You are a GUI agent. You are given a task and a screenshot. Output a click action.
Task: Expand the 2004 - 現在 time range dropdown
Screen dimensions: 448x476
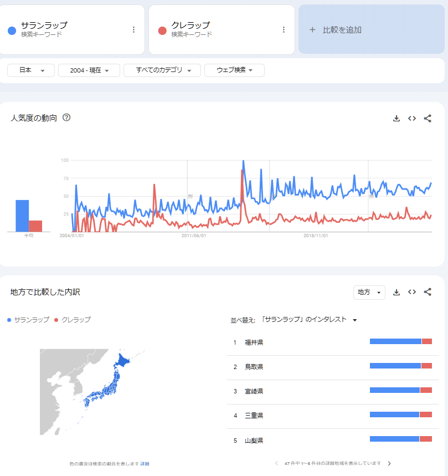[x=89, y=70]
